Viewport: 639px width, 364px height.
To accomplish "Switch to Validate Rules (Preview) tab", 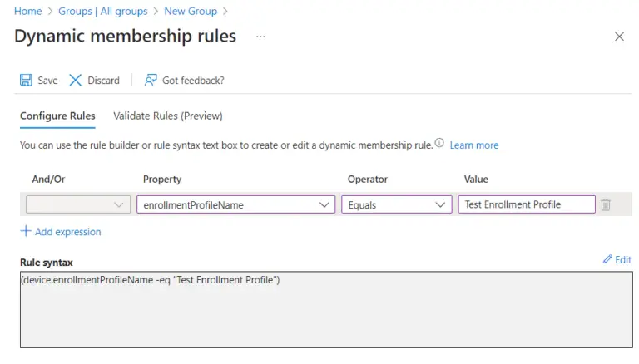I will [x=167, y=116].
